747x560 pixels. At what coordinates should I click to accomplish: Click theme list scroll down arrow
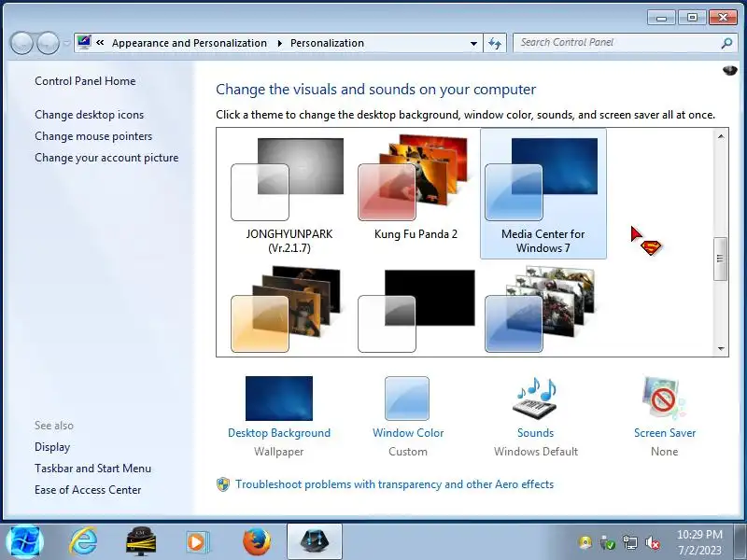721,348
